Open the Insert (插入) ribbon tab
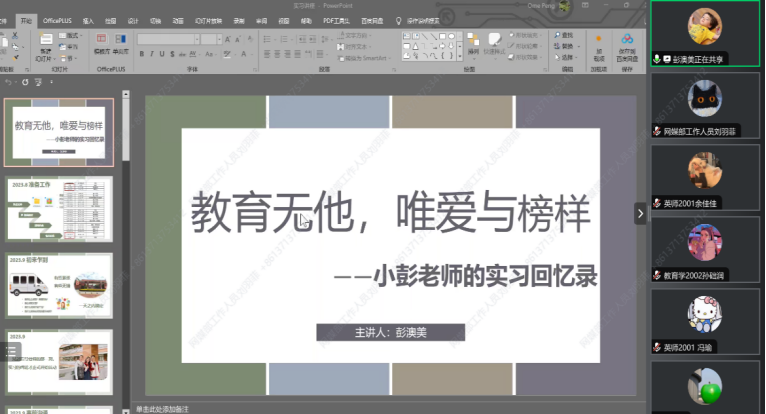This screenshot has height=414, width=766. [88, 19]
